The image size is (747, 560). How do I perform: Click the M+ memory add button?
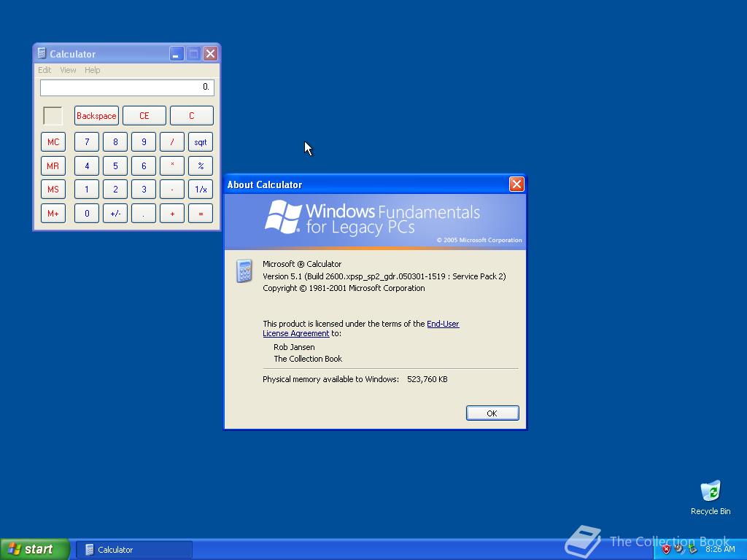tap(53, 214)
